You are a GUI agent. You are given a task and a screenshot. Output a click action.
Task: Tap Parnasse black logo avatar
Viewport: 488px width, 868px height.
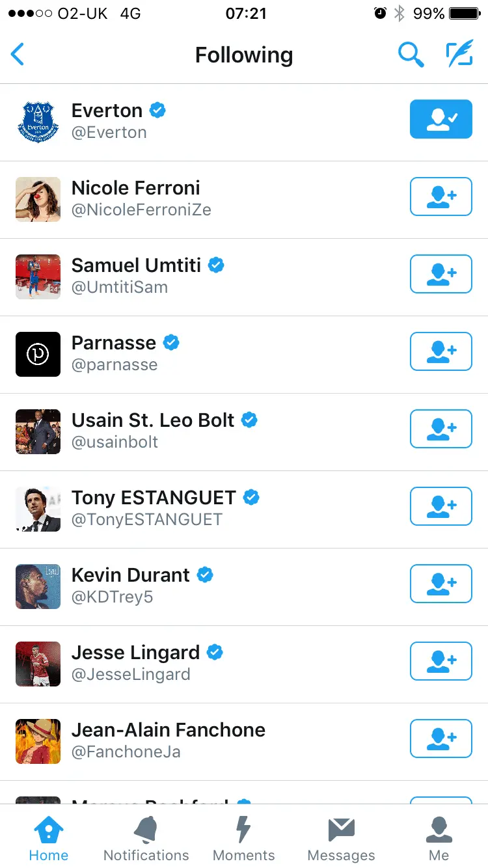point(38,354)
